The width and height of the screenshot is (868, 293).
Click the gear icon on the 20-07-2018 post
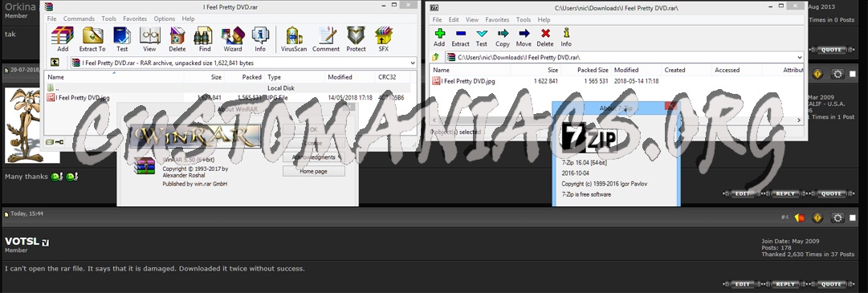point(838,74)
